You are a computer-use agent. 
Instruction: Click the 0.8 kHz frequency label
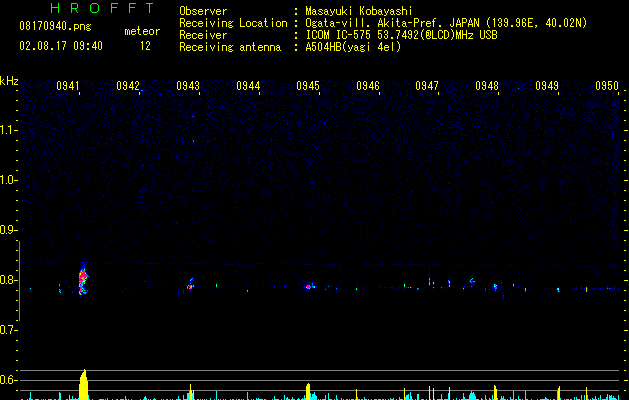[x=8, y=280]
